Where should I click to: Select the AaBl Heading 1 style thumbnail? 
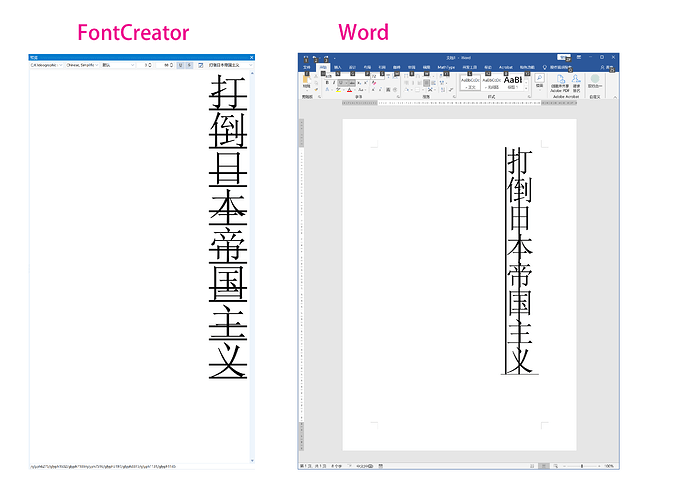click(513, 82)
